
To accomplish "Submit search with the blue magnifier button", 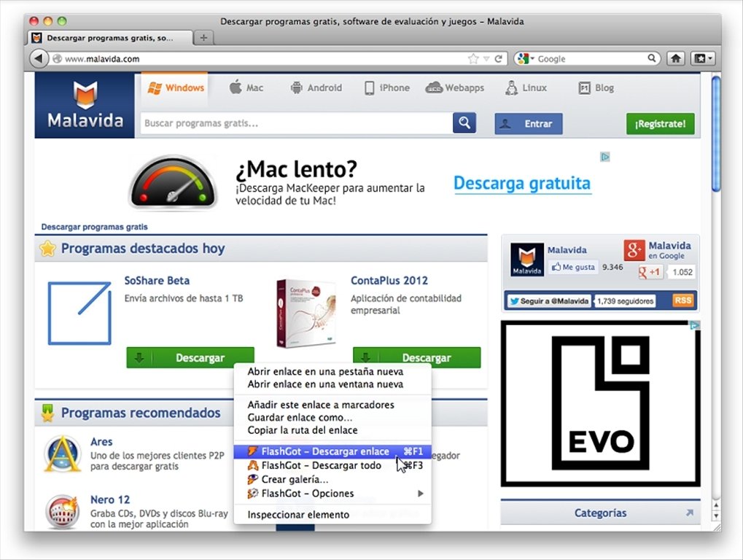I will [x=464, y=123].
